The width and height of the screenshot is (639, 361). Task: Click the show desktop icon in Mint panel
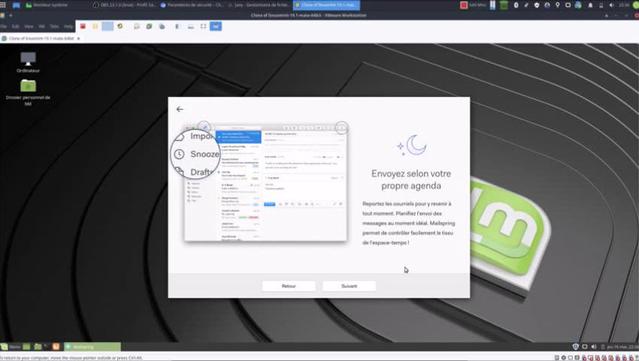click(26, 347)
